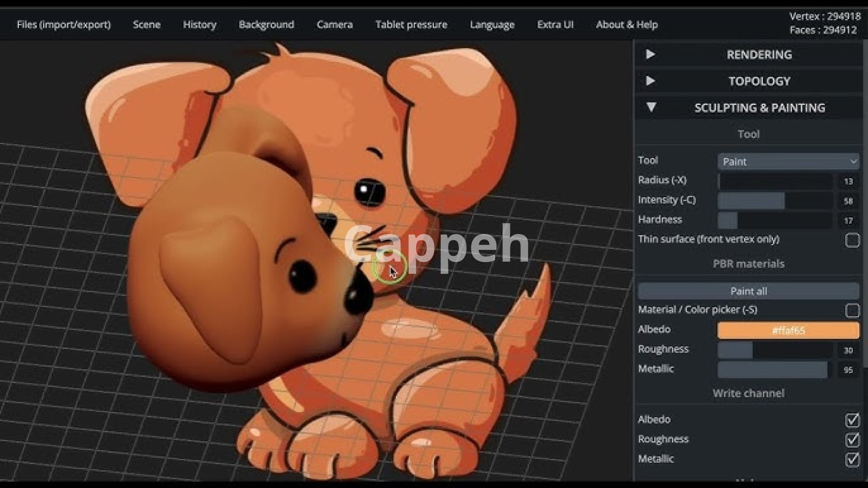The height and width of the screenshot is (488, 868).
Task: Open the Tool dropdown showing Paint
Action: point(788,161)
